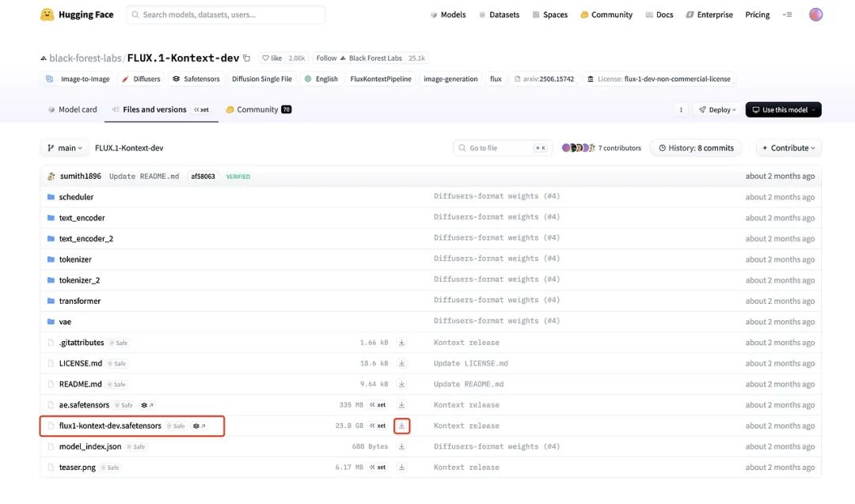
Task: Click the Diffusion Single File tag
Action: point(262,79)
